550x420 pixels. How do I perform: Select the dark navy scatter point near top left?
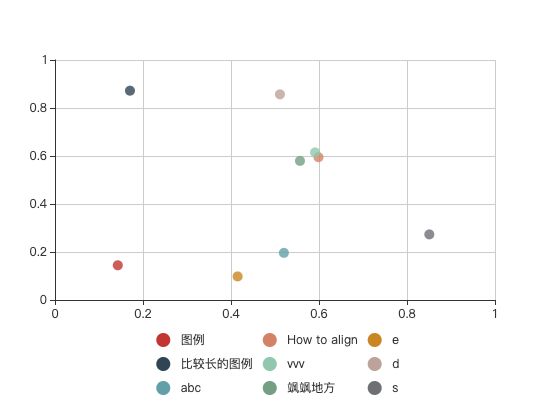(x=130, y=91)
